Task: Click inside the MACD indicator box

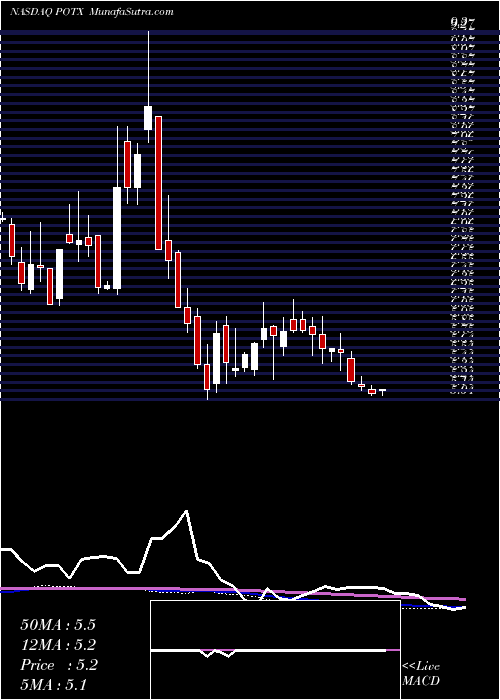Action: pyautogui.click(x=275, y=650)
